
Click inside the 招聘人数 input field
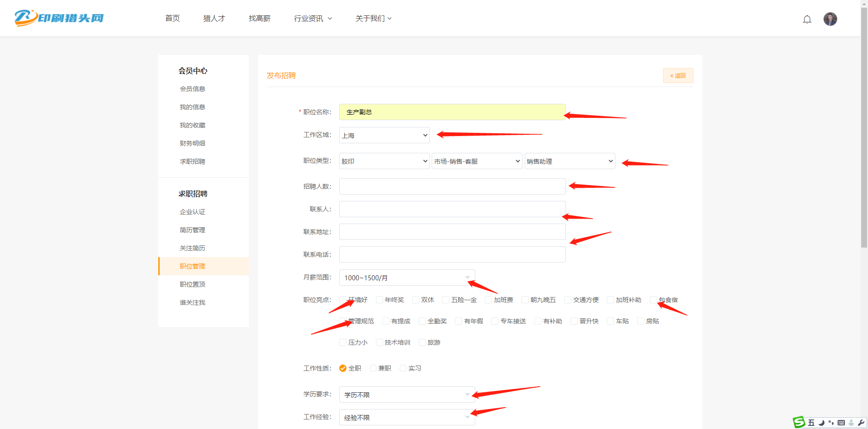click(452, 186)
